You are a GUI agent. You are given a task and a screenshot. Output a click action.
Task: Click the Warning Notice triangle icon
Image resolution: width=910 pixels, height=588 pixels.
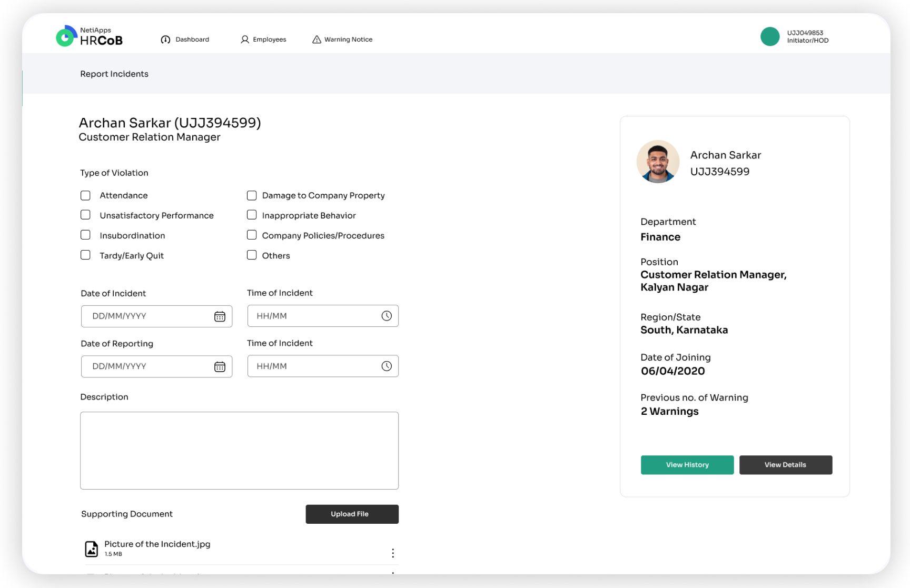point(316,39)
